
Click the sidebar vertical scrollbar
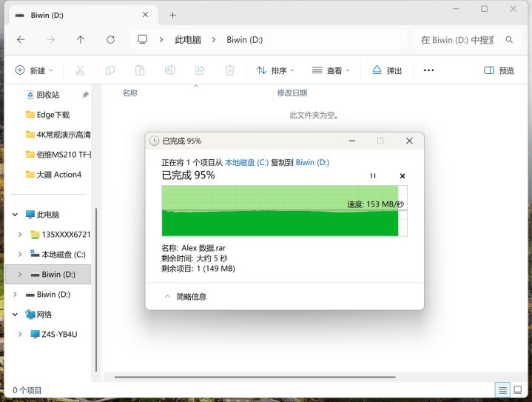click(x=96, y=290)
